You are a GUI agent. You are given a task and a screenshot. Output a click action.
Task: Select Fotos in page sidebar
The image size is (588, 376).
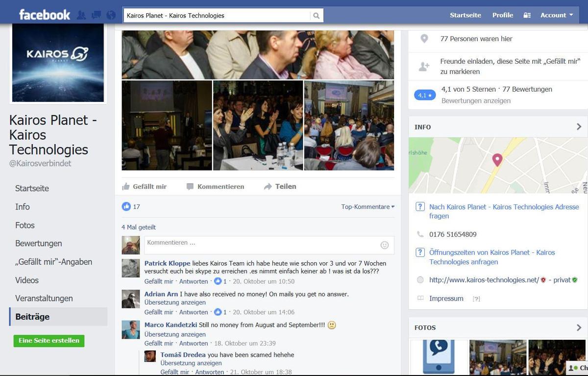25,225
